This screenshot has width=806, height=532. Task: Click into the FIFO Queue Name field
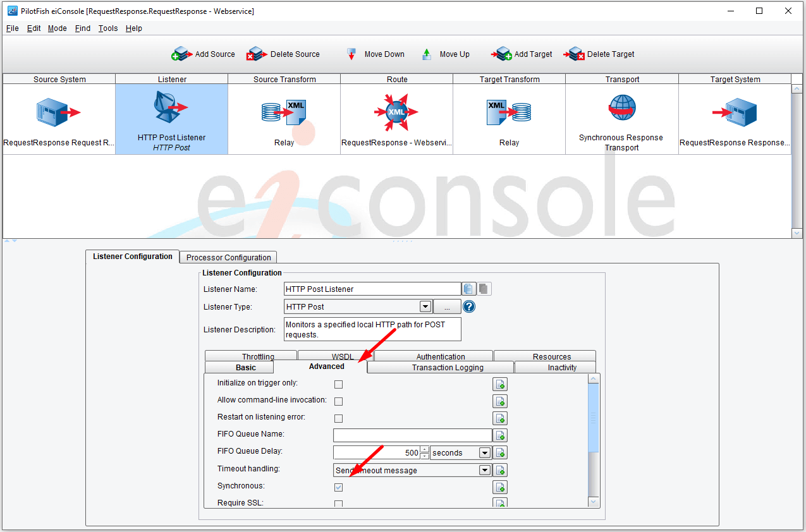[412, 435]
